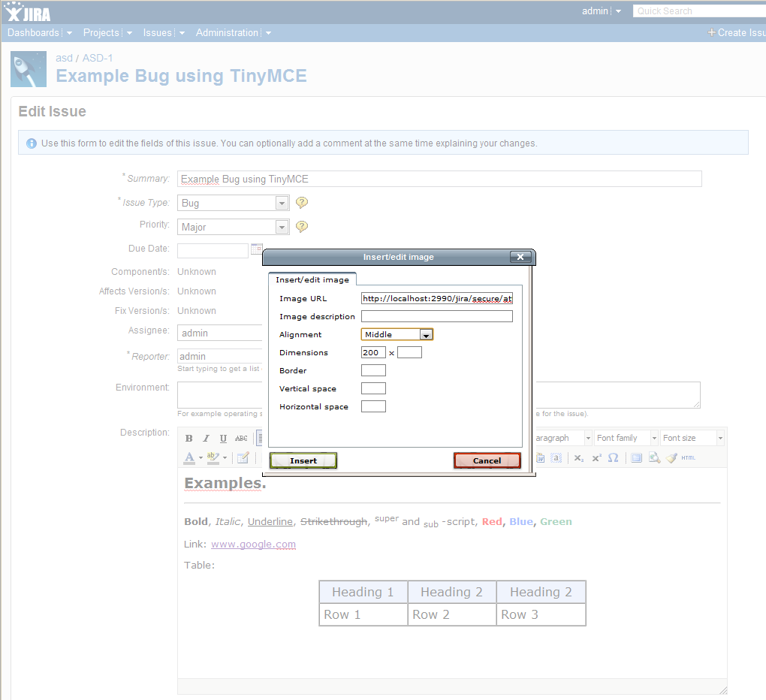Clean up messy code with the broom icon
The height and width of the screenshot is (700, 766).
point(671,457)
